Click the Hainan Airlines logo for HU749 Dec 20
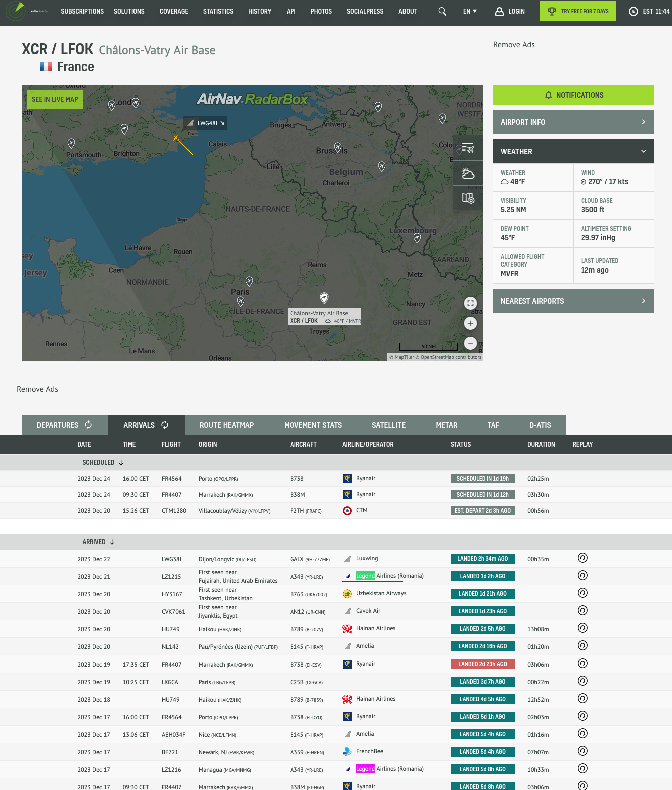672x790 pixels. [x=347, y=628]
